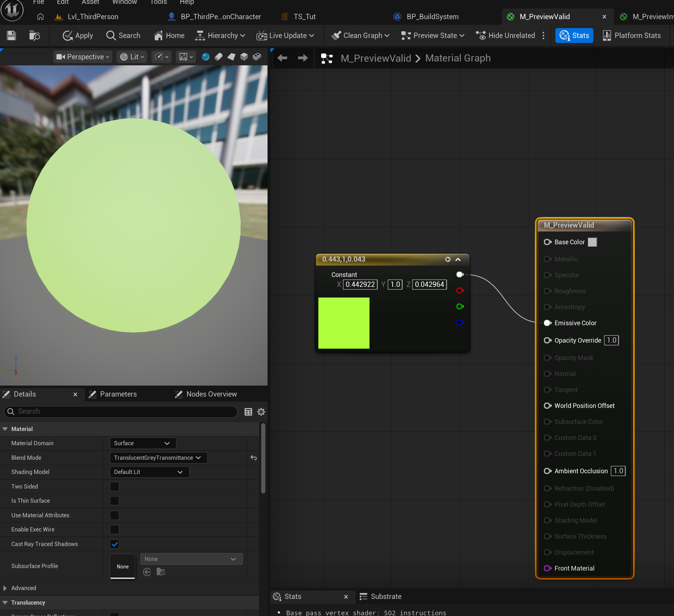Open the Blend Mode dropdown
Screen dimensions: 674x616
click(x=158, y=458)
